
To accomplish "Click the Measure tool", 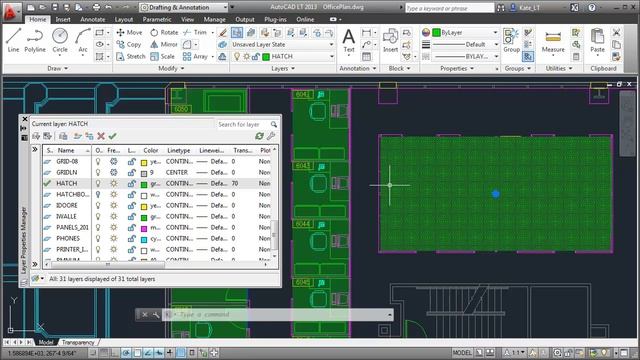I will [x=553, y=40].
